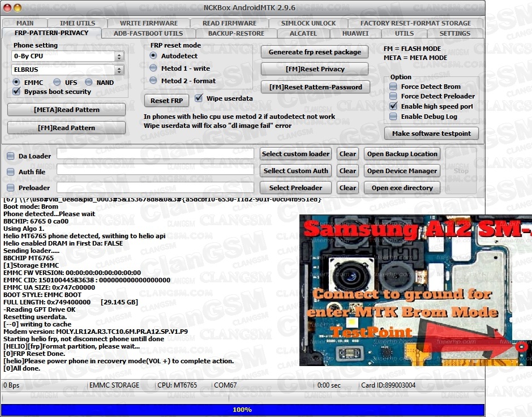Open the ELBRUS model dropdown
The width and height of the screenshot is (532, 417).
tap(119, 70)
